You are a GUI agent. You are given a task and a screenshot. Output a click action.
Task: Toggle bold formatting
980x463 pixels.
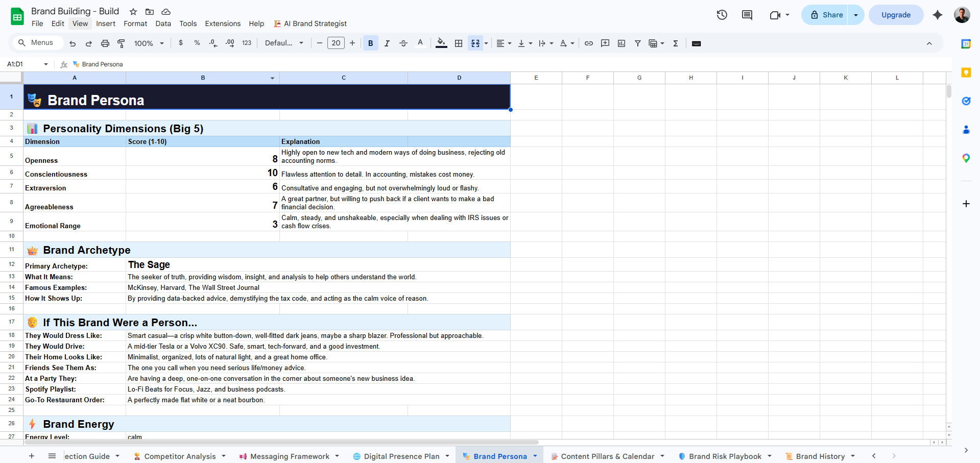point(371,43)
